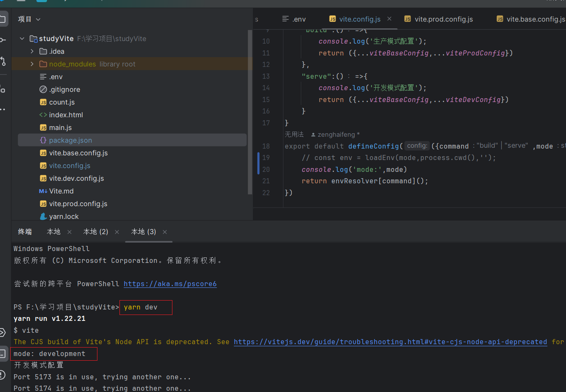Screen dimensions: 566x392
Task: Select Vite.md in project tree
Action: (x=61, y=191)
